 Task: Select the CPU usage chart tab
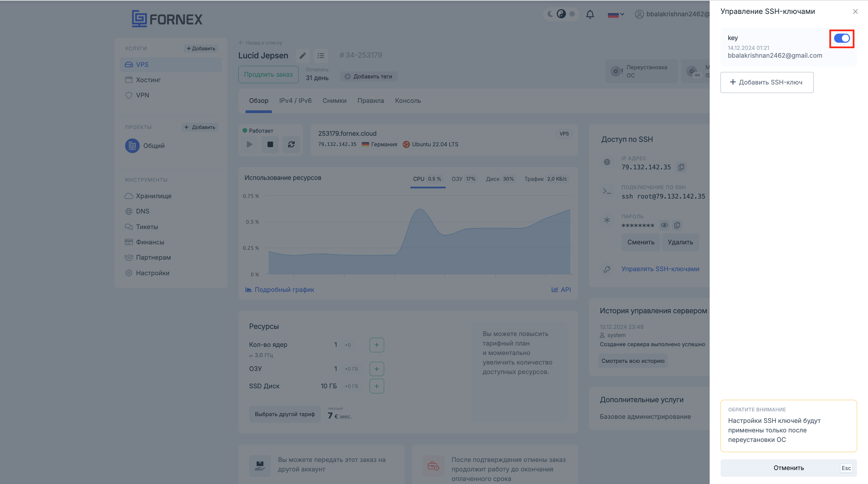click(428, 179)
